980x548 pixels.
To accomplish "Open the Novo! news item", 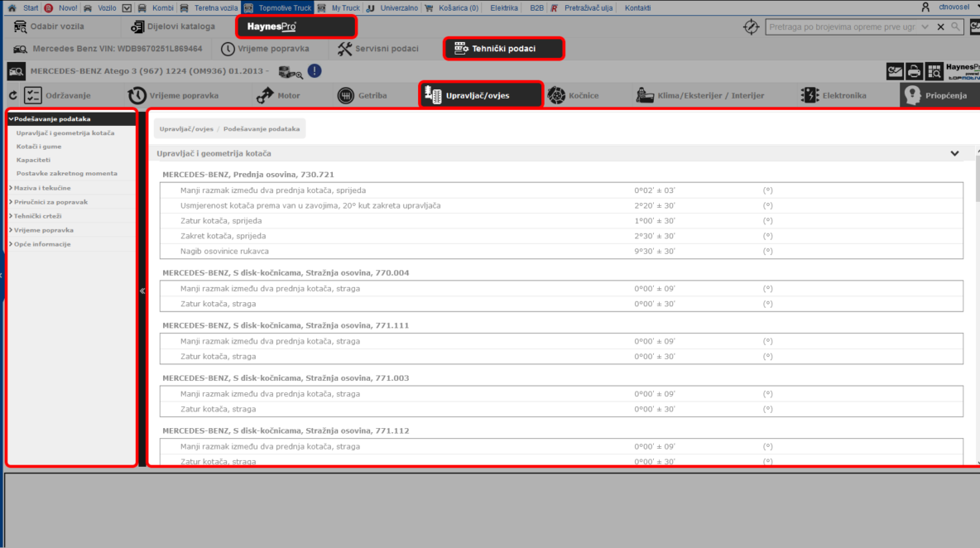I will point(61,8).
